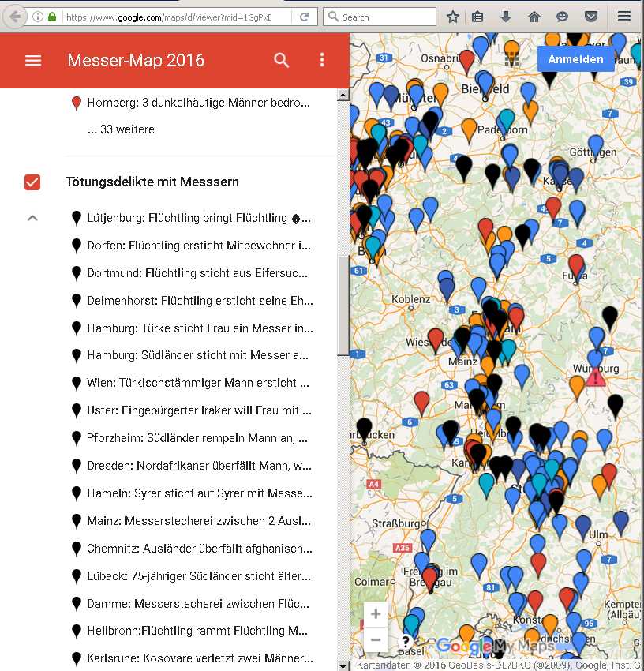The width and height of the screenshot is (644, 671).
Task: Open the three-dot options menu in the header
Action: point(322,60)
